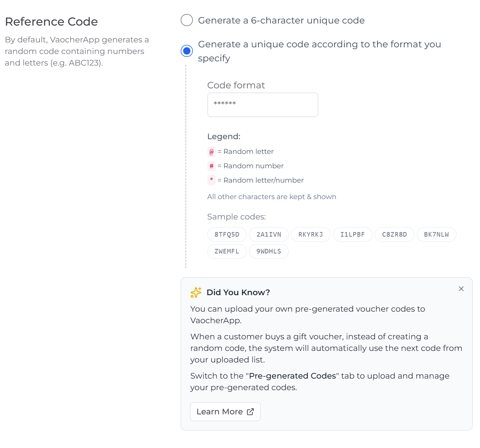
Task: Click sample code 8TFQ5D
Action: coord(227,235)
